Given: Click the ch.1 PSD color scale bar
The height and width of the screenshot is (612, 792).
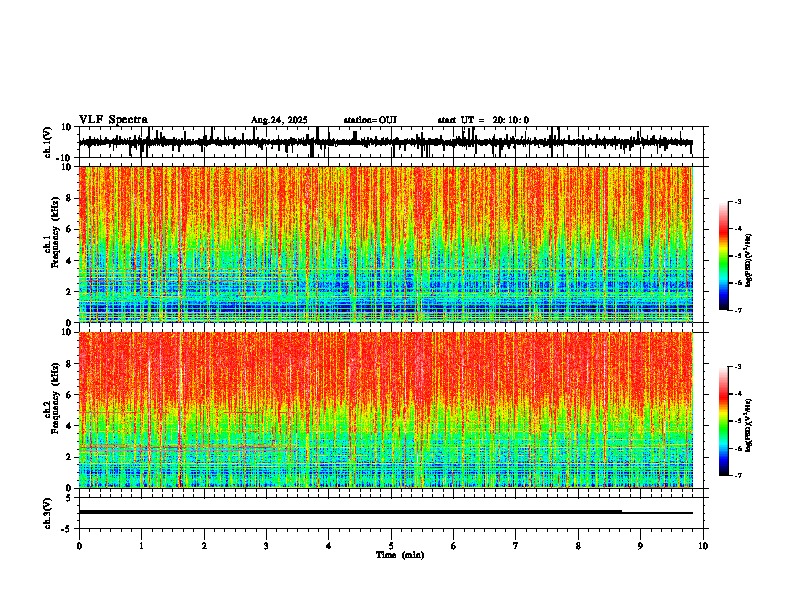Looking at the screenshot, I should pos(723,256).
